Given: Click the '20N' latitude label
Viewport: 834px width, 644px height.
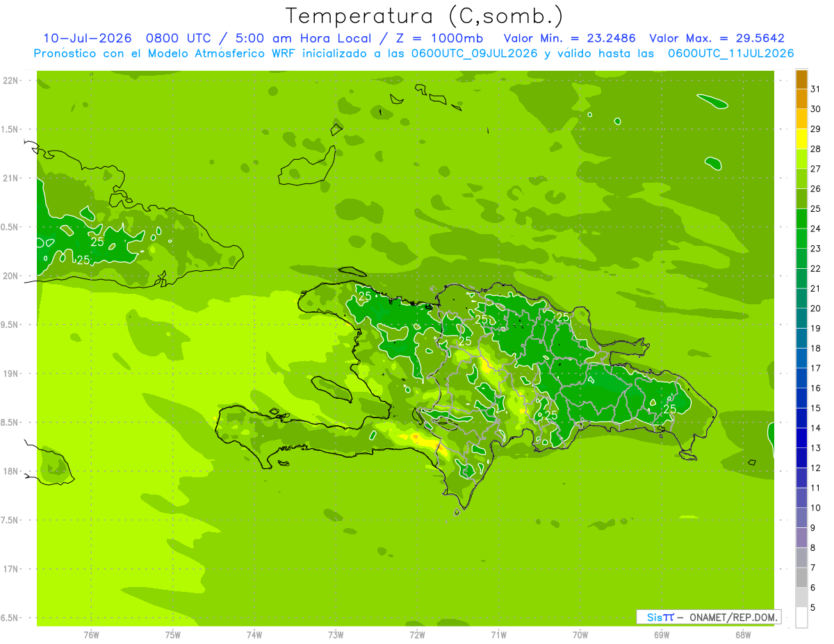Looking at the screenshot, I should point(11,276).
